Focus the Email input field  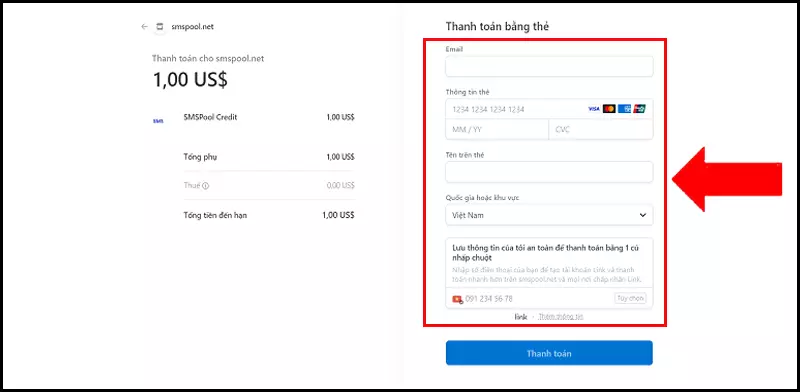(x=549, y=66)
